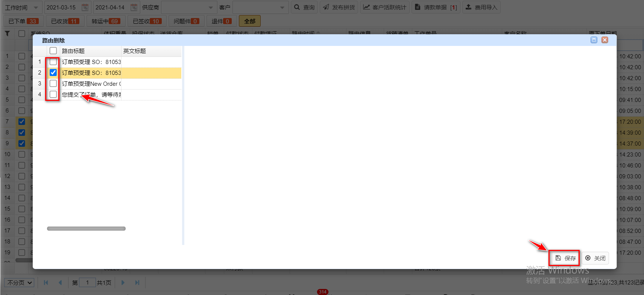
Task: Click the horizontal scrollbar in the route list
Action: pos(86,228)
